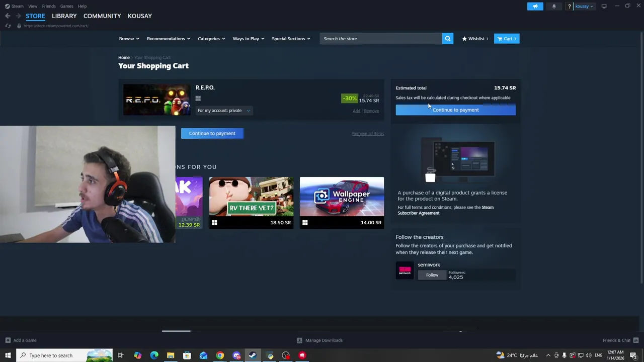The image size is (644, 362).
Task: Reload the store page
Action: [8, 26]
